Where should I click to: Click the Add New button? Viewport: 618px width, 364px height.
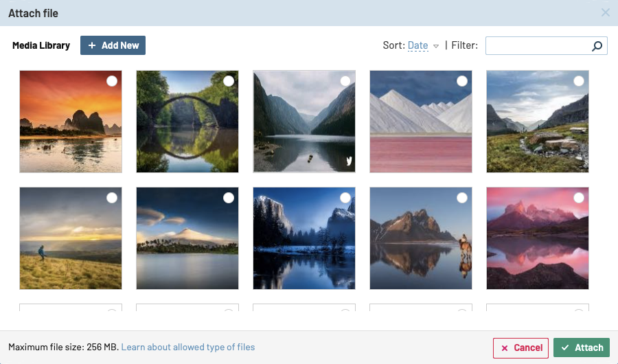(x=113, y=45)
